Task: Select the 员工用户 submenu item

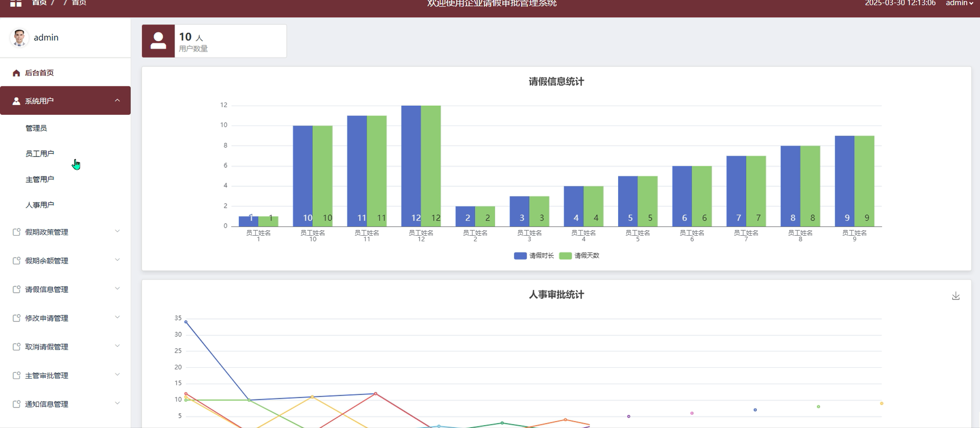Action: [x=40, y=154]
